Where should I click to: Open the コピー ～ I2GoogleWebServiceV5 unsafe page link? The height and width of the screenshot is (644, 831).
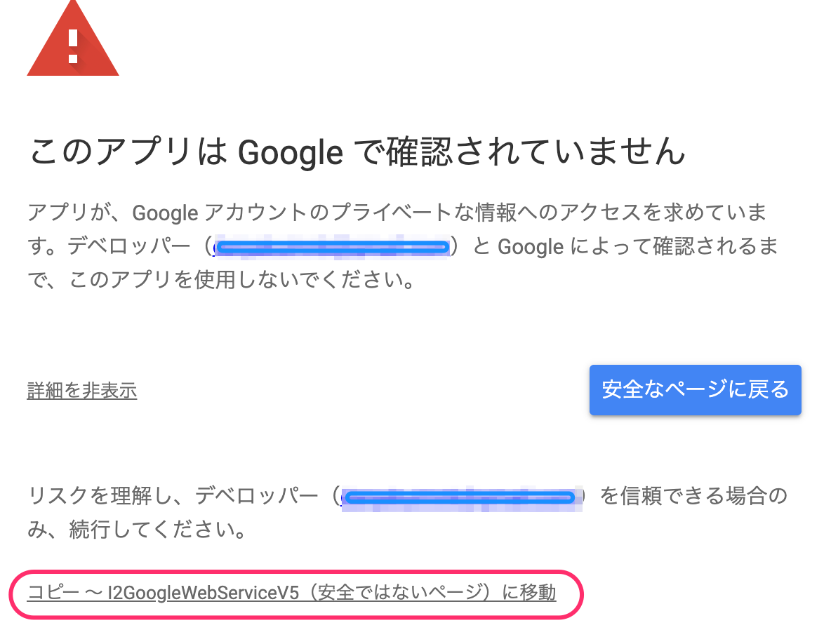click(x=291, y=593)
